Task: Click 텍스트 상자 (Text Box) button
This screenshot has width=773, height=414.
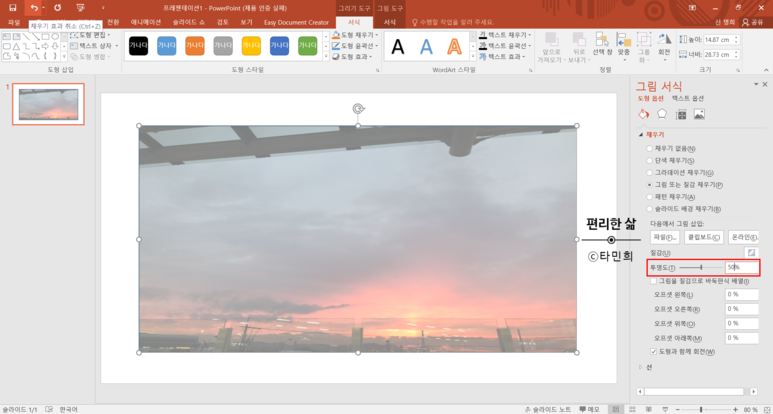Action: pyautogui.click(x=94, y=46)
